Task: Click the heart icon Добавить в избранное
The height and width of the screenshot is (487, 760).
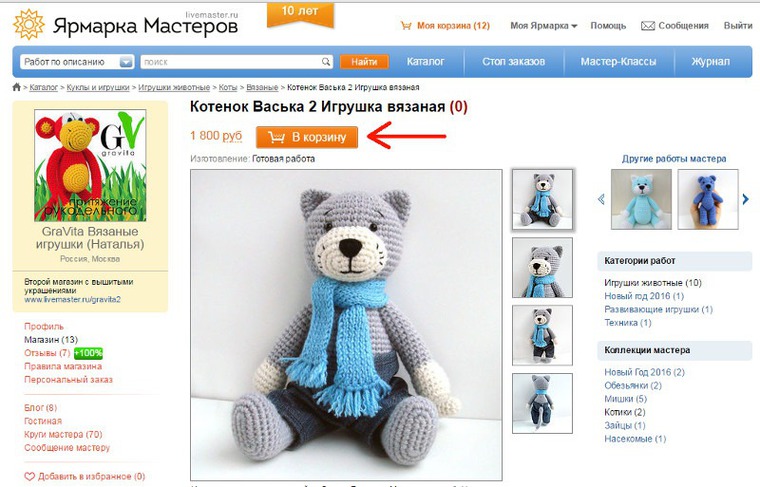Action: 30,476
